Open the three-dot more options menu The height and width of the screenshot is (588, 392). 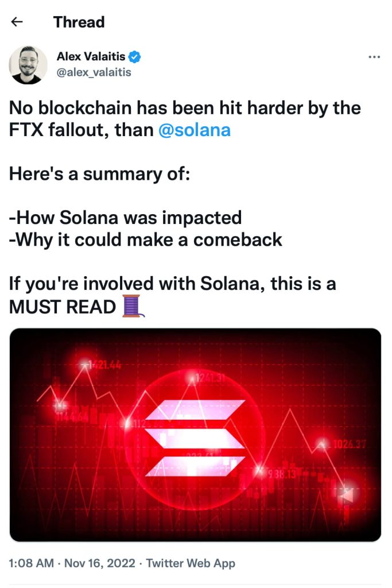(374, 57)
